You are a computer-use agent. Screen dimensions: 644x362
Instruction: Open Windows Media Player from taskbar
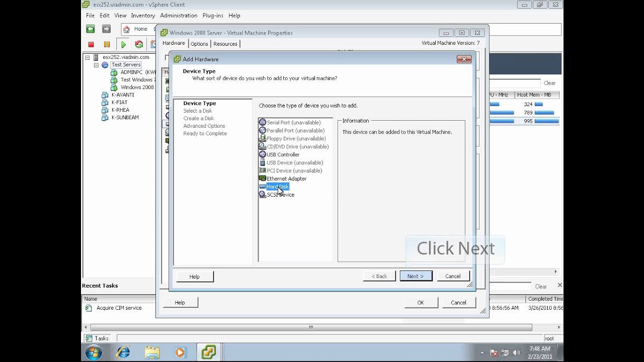click(x=180, y=352)
